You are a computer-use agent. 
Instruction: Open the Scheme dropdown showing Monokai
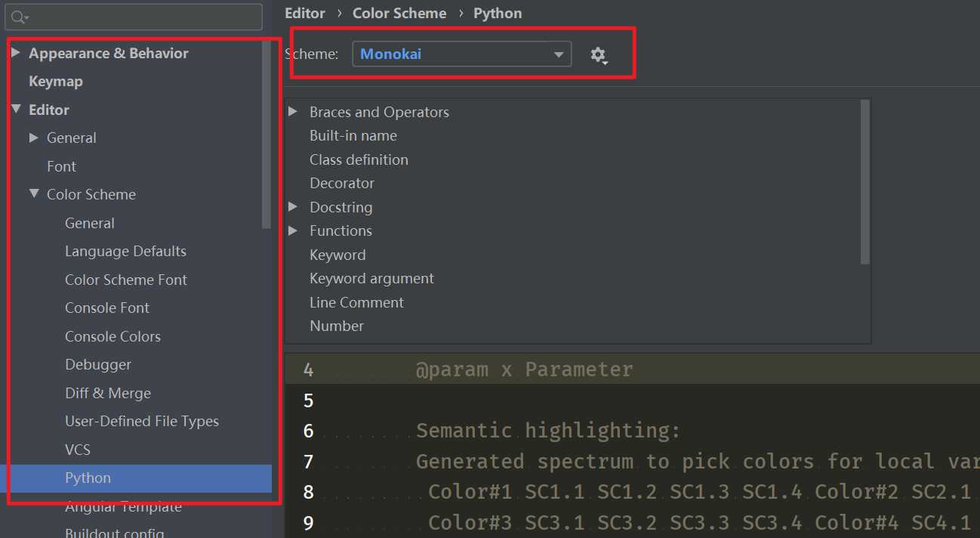point(462,54)
